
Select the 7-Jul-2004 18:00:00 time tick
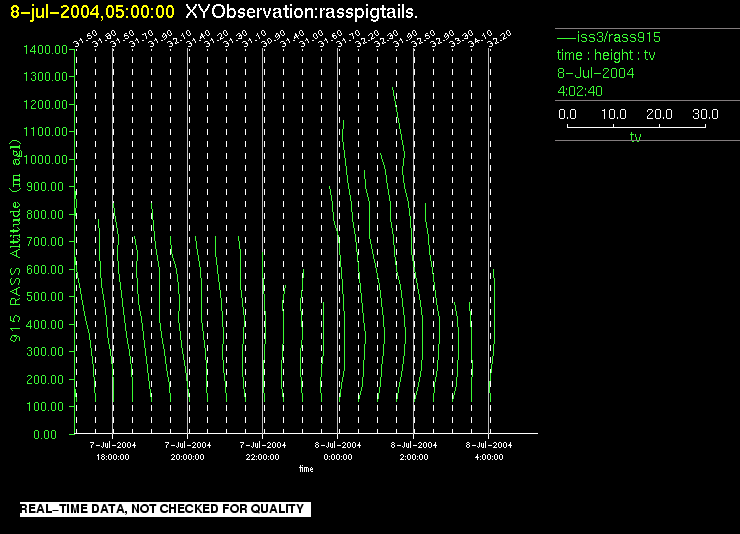pos(113,450)
